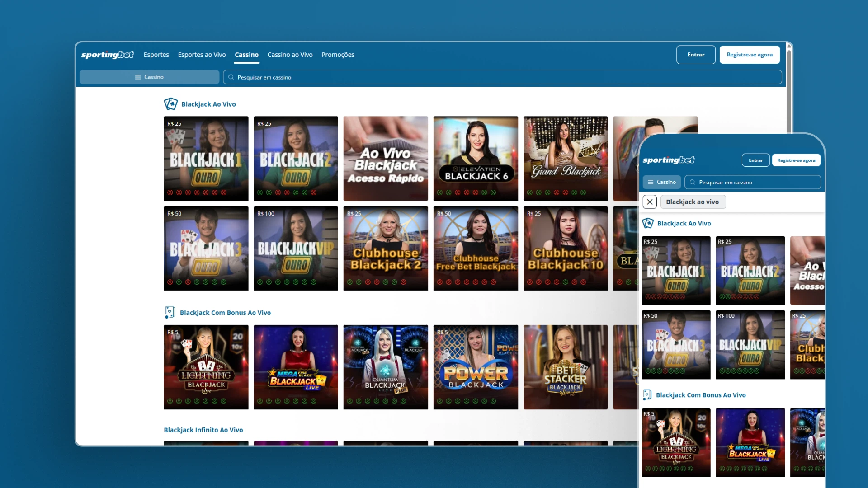
Task: Click the Blackjack Ao Vivo card icon in mobile view
Action: pyautogui.click(x=648, y=223)
